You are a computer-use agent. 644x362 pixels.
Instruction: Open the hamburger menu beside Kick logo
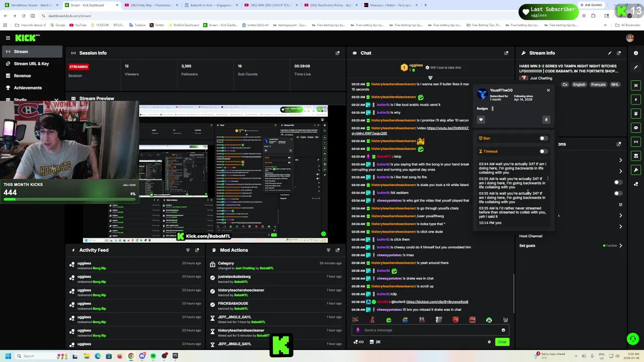(x=8, y=38)
